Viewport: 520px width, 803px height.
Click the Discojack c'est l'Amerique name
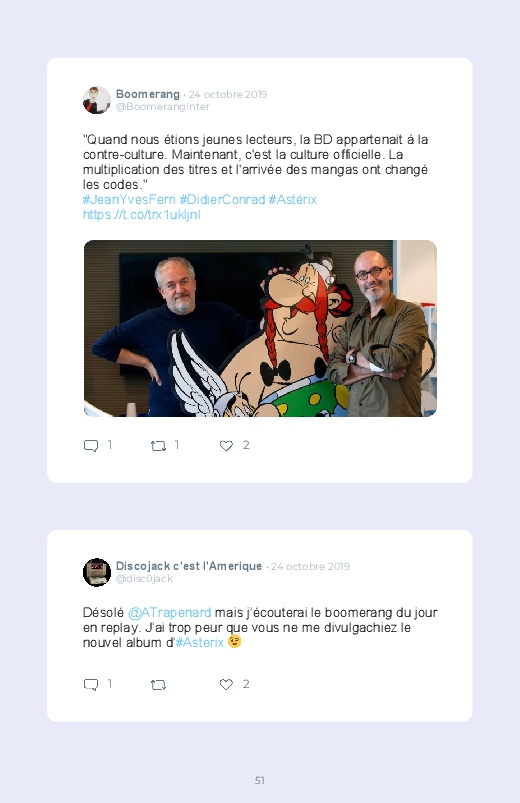click(x=189, y=566)
